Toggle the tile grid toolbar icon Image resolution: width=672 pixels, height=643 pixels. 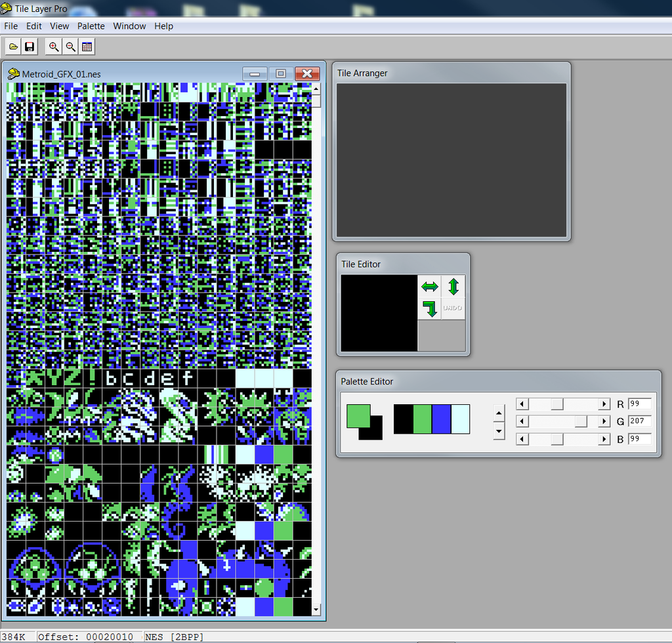[87, 47]
